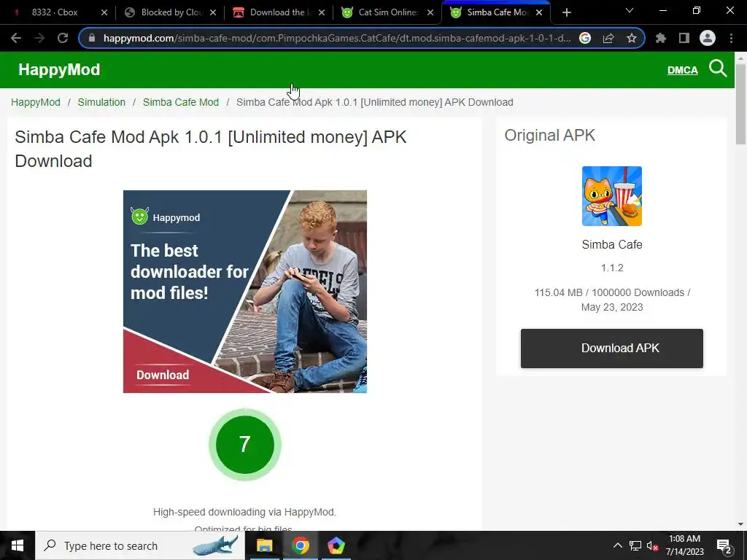Screen dimensions: 747x560
Task: Click the address bar URL
Action: (x=336, y=38)
